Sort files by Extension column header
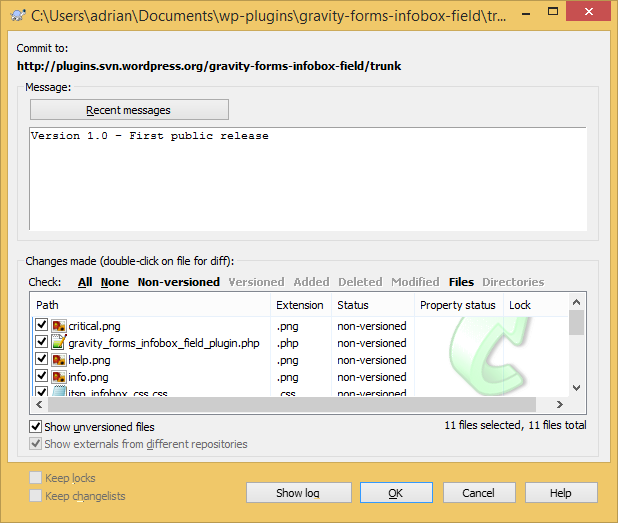 [300, 305]
